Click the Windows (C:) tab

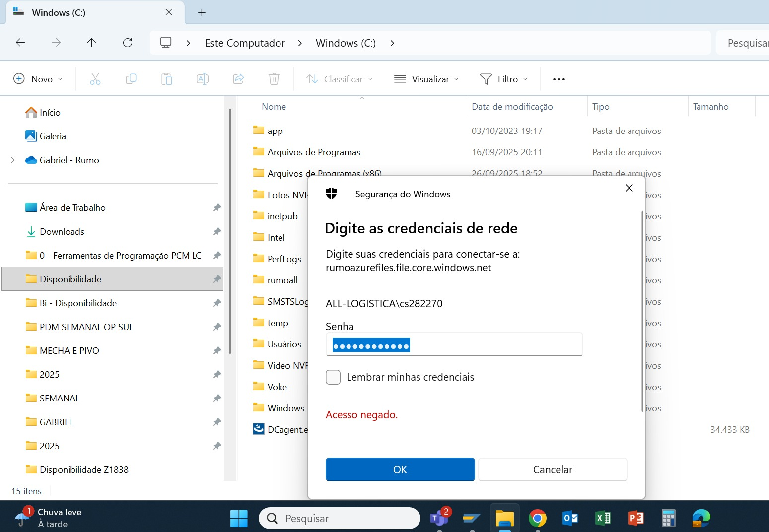[x=95, y=13]
